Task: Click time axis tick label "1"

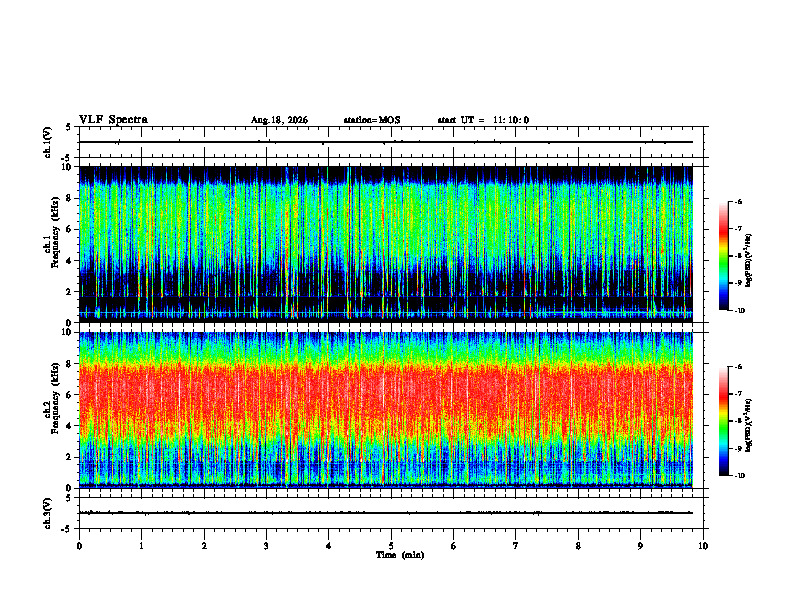Action: 141,546
